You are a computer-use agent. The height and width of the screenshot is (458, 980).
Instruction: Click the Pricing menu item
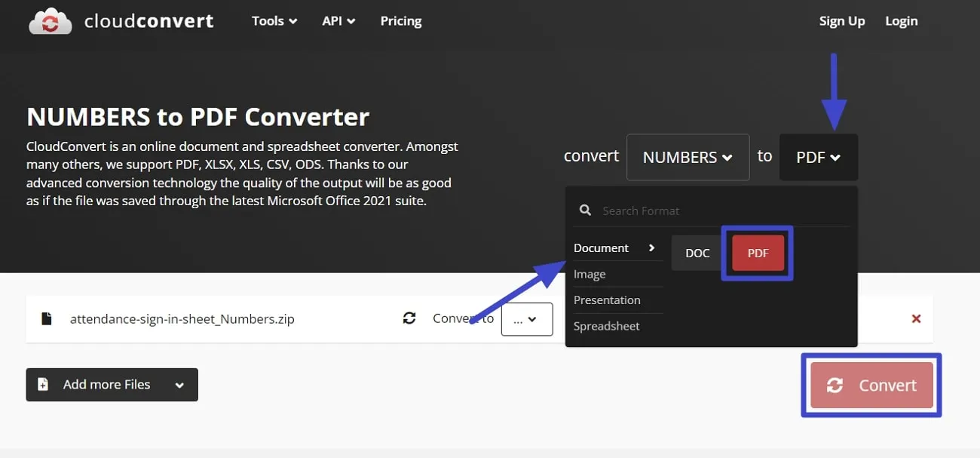click(400, 20)
